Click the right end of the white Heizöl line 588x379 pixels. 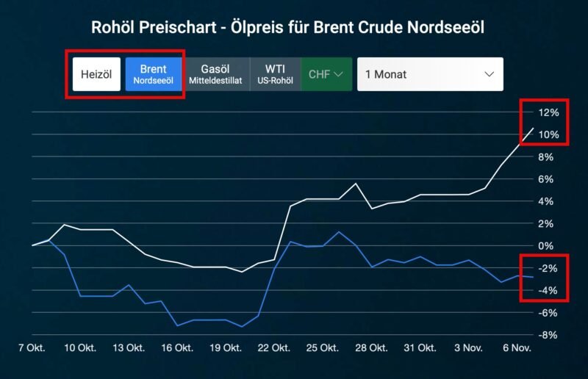click(x=534, y=128)
